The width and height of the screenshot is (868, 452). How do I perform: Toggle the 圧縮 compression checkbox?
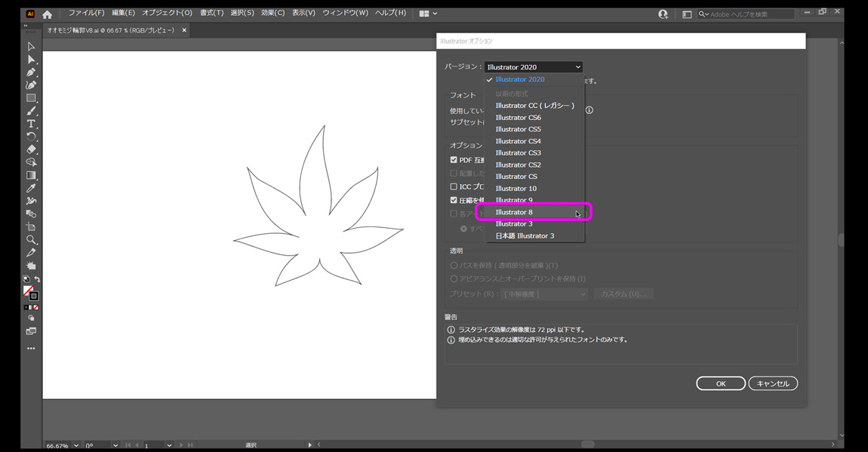point(454,200)
